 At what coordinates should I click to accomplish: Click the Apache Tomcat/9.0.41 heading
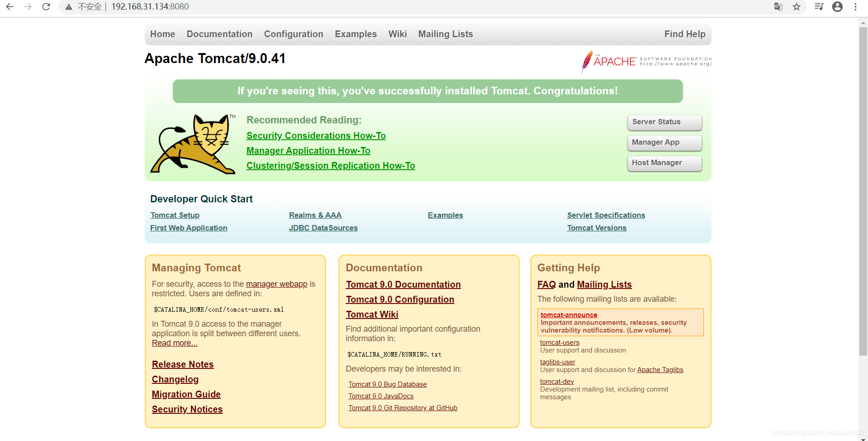(215, 59)
